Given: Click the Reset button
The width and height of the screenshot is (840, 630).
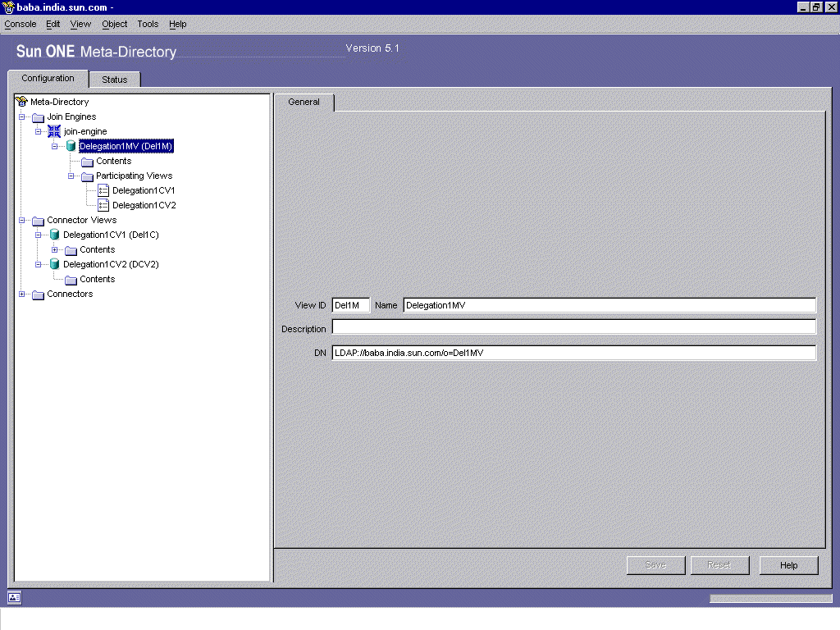Looking at the screenshot, I should tap(719, 564).
